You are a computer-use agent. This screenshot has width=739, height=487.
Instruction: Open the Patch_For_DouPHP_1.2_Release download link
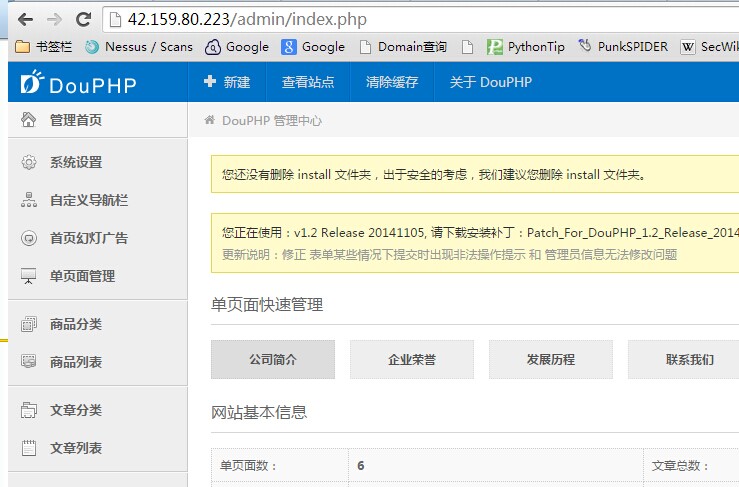[x=632, y=232]
